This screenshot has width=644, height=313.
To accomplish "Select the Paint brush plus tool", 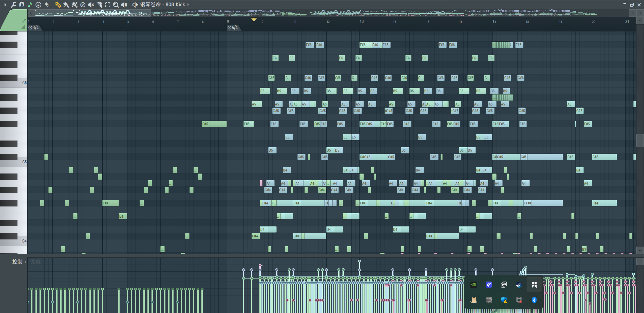I will click(x=74, y=5).
